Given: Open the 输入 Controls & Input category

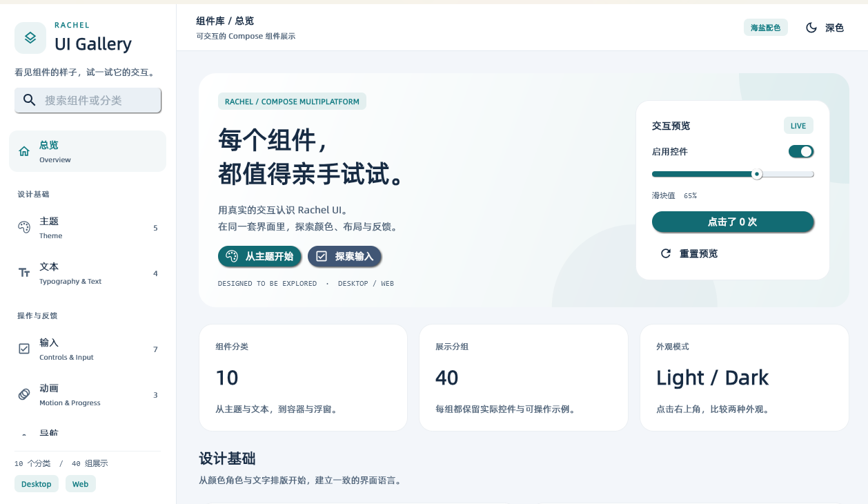Looking at the screenshot, I should [x=88, y=349].
